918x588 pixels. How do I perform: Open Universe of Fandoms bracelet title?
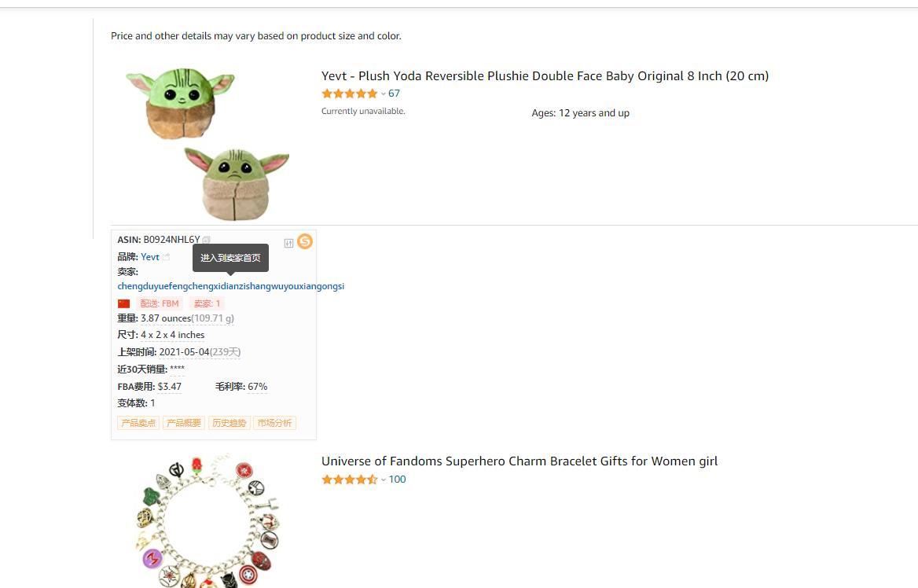point(520,461)
